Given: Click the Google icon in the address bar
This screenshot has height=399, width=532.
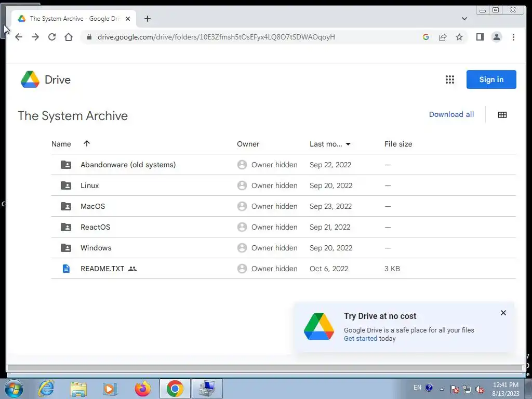Looking at the screenshot, I should pyautogui.click(x=426, y=37).
